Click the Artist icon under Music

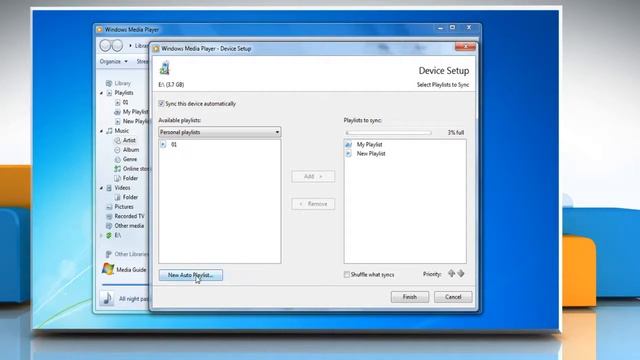pyautogui.click(x=118, y=140)
